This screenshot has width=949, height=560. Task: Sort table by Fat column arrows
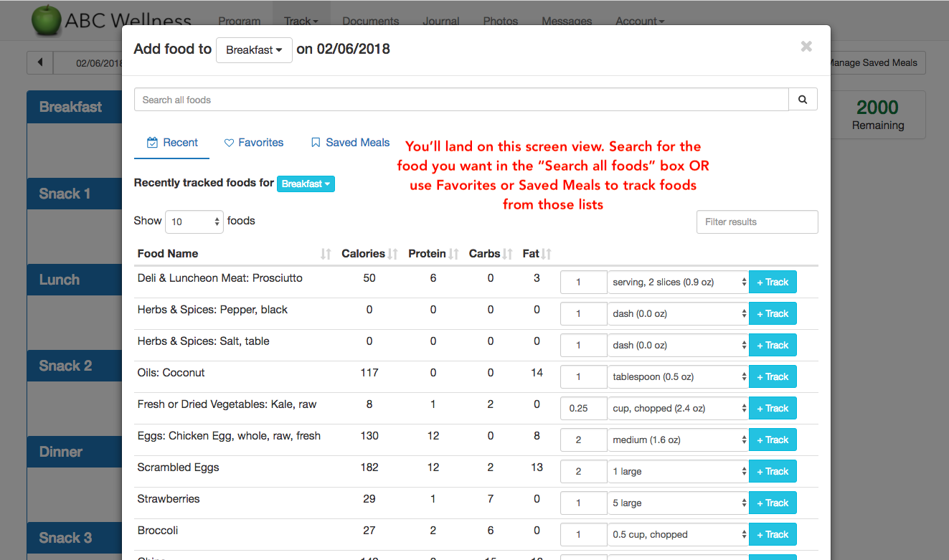click(x=547, y=254)
